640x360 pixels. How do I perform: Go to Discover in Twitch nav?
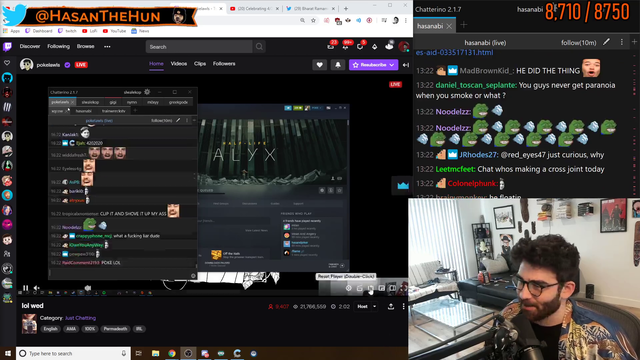coord(30,47)
